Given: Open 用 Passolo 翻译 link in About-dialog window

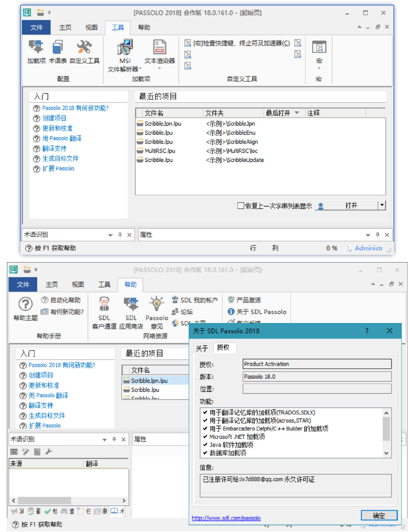Looking at the screenshot, I should tap(48, 395).
